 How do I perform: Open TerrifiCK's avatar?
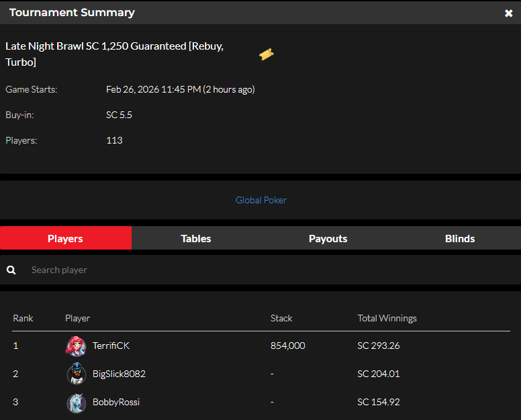76,346
